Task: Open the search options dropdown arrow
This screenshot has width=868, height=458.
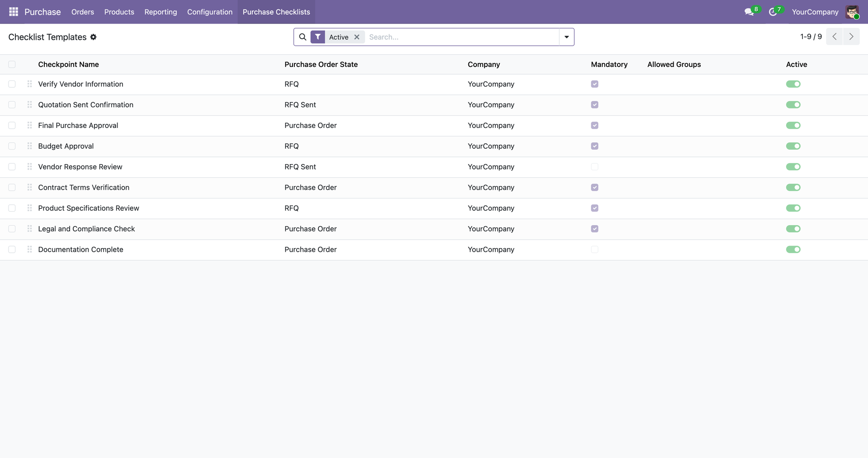Action: (566, 37)
